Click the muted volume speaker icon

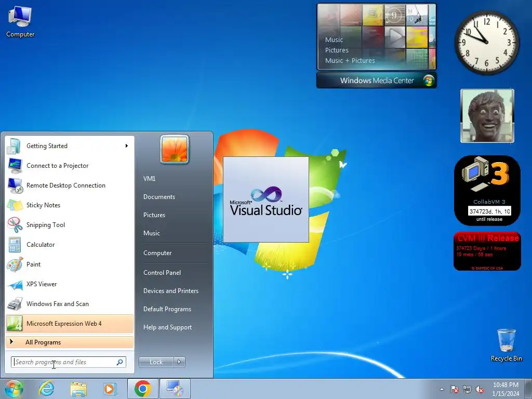tap(480, 389)
